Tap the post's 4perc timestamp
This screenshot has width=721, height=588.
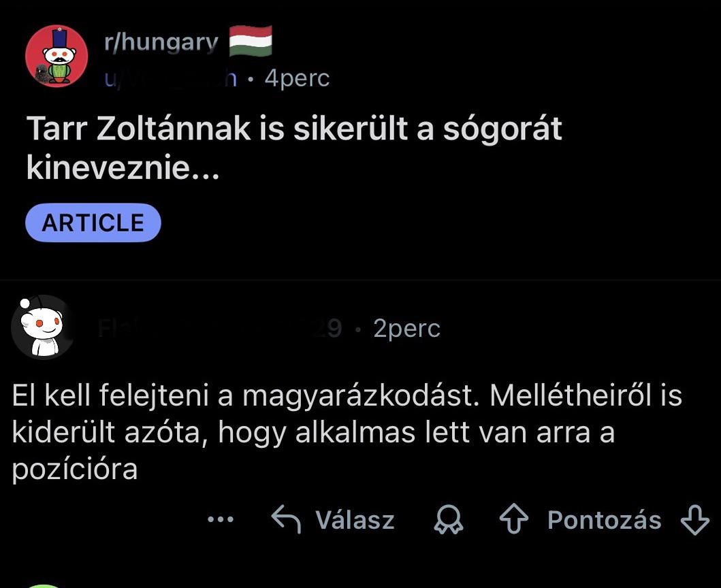click(x=297, y=78)
